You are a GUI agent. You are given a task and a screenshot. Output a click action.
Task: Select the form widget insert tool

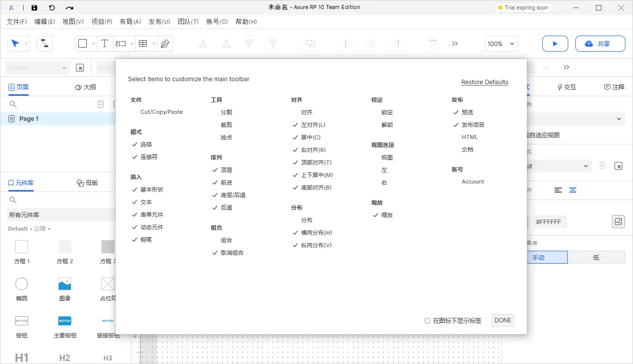click(x=121, y=44)
